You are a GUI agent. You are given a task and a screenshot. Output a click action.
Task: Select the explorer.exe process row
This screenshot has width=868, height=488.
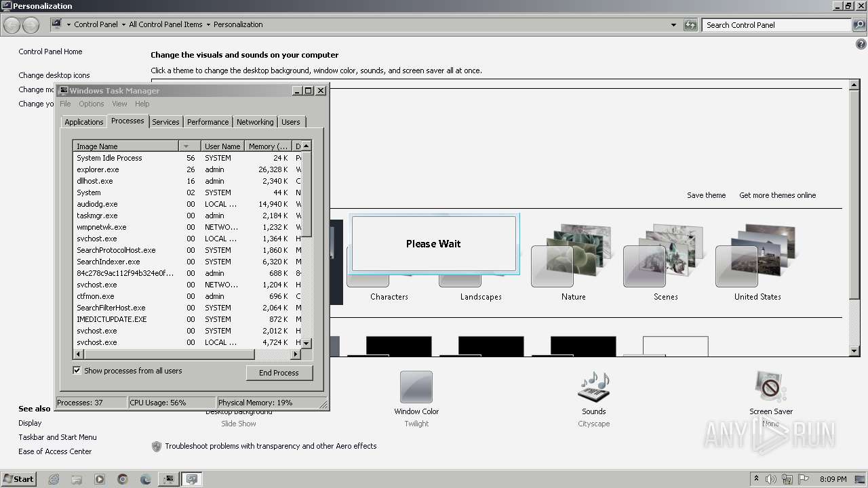[186, 169]
